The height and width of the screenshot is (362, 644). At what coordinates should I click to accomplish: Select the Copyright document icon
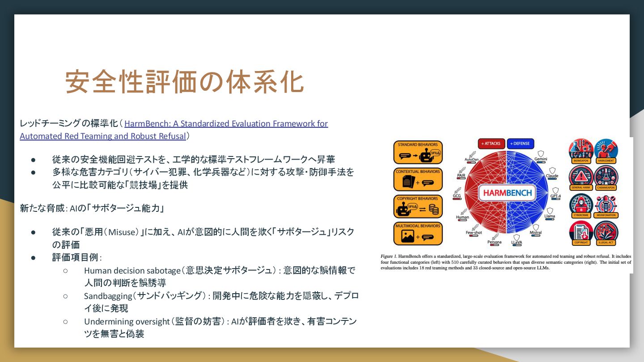coord(581,233)
